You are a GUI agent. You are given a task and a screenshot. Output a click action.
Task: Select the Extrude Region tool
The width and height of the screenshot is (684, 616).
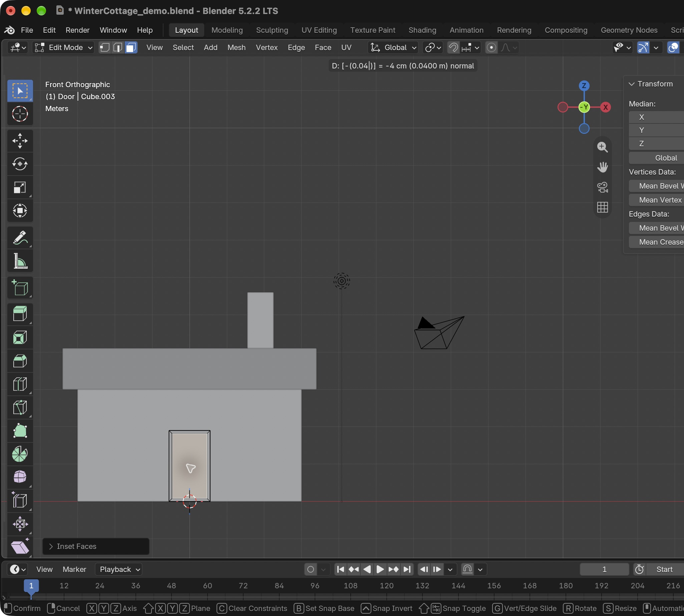(x=20, y=314)
